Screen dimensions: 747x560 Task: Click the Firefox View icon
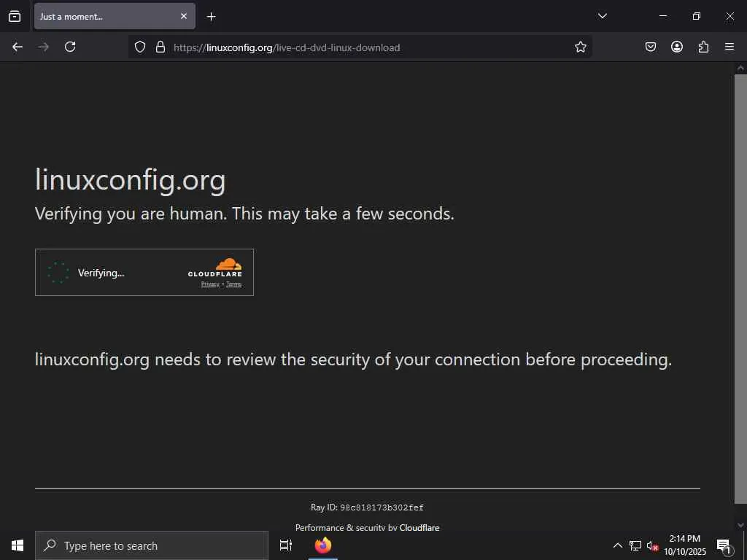(x=15, y=16)
